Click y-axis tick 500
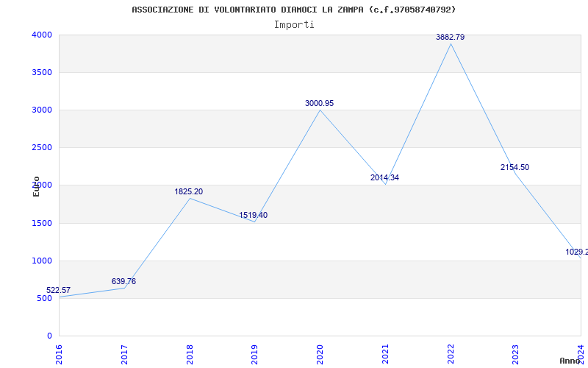This screenshot has width=588, height=368. point(44,299)
